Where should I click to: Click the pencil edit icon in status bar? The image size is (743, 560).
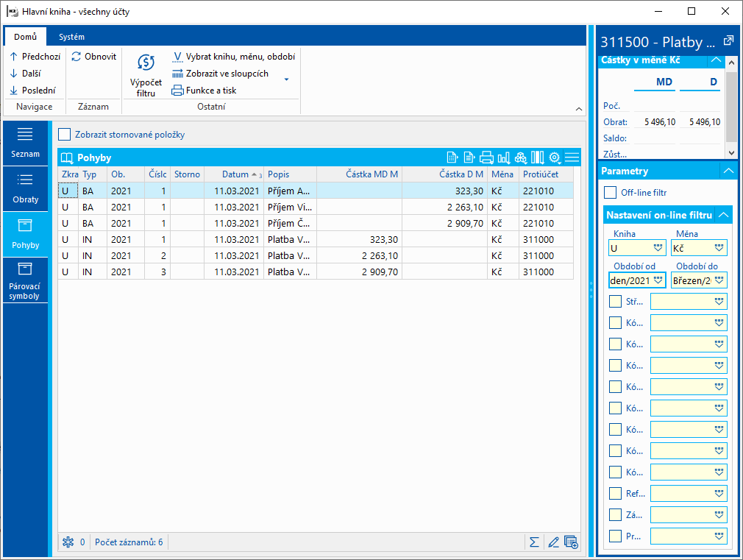[553, 542]
